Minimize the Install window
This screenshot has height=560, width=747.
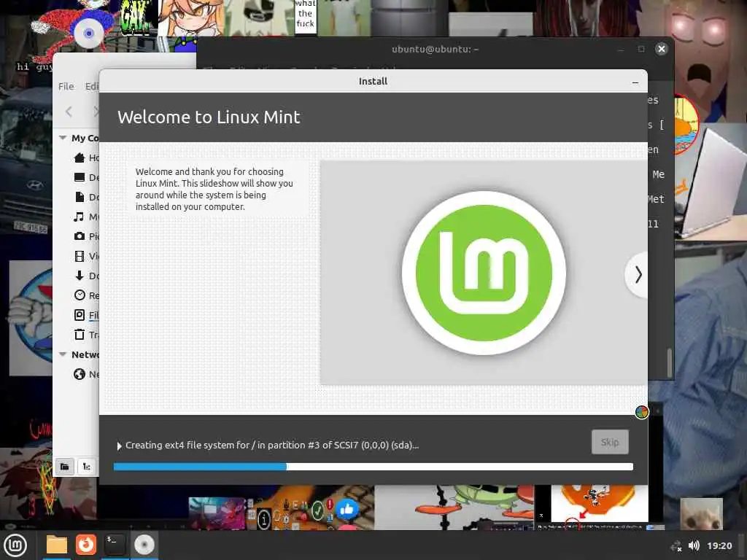tap(635, 82)
